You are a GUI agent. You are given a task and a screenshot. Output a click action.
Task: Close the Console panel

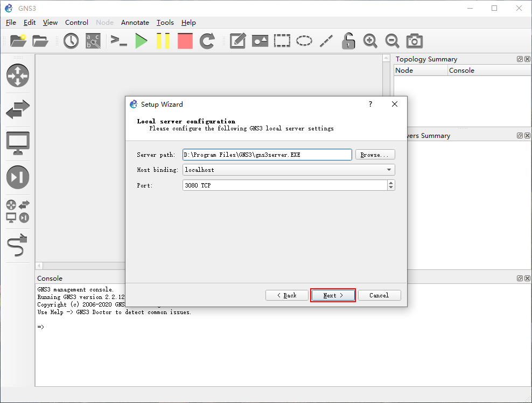527,279
